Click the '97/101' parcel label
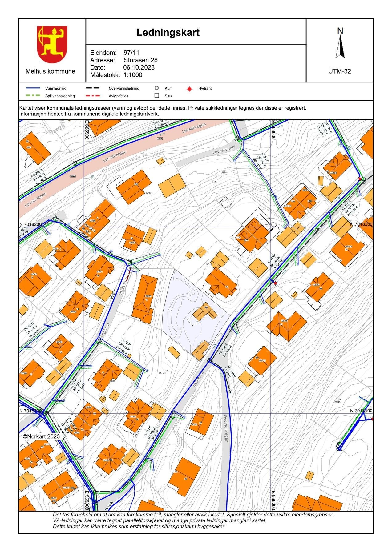 tap(162, 373)
